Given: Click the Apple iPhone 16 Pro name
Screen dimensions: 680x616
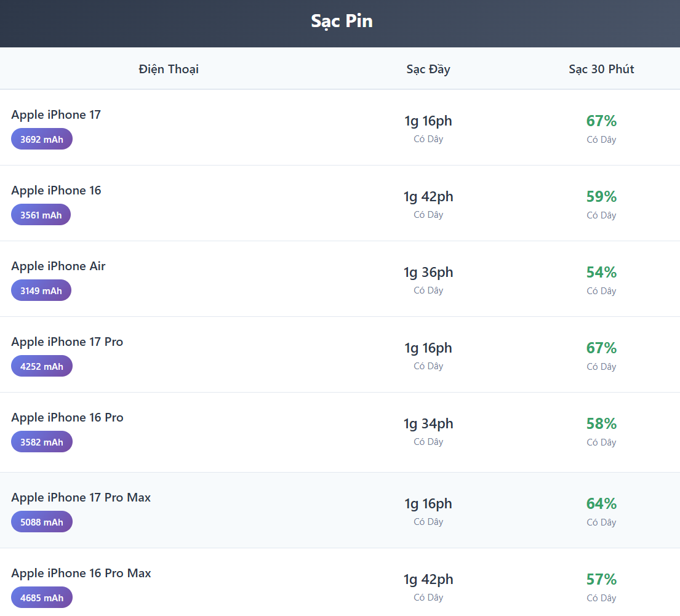Looking at the screenshot, I should tap(67, 417).
